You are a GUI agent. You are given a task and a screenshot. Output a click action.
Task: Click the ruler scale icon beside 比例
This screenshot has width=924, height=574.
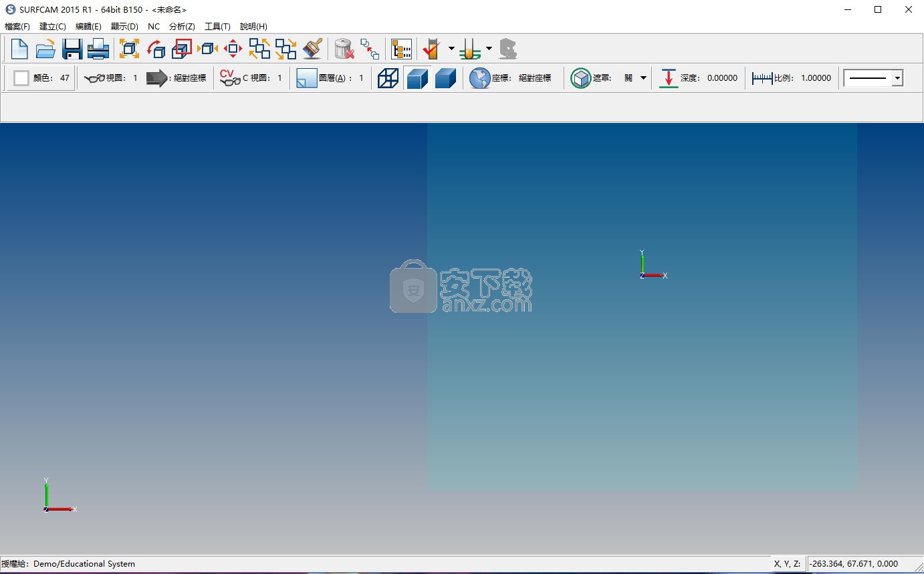tap(762, 78)
